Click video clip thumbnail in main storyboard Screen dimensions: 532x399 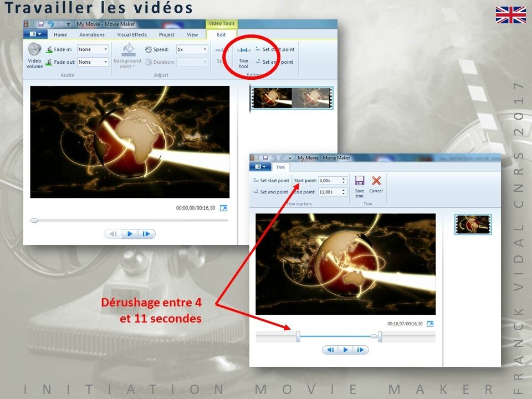tap(292, 98)
